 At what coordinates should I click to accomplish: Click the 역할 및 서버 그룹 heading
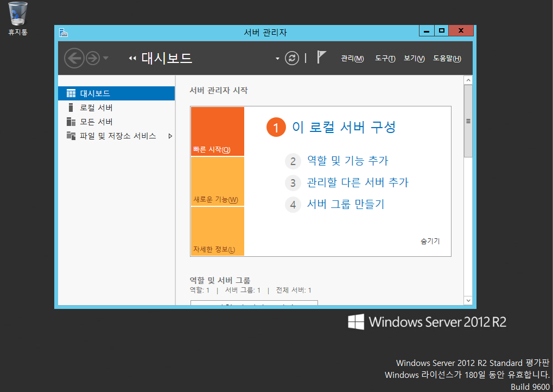pos(220,281)
